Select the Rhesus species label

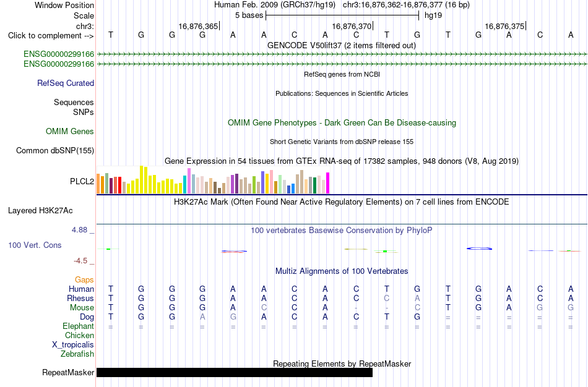[80, 299]
